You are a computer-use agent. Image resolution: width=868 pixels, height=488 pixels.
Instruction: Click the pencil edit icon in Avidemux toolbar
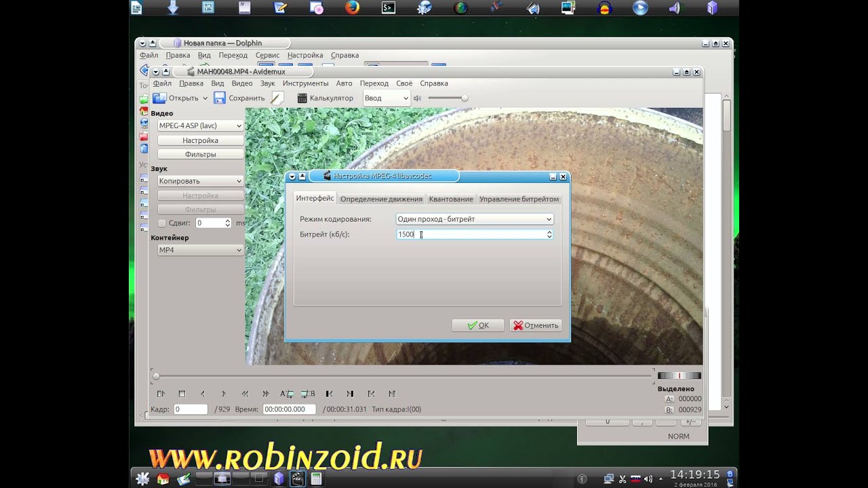(x=277, y=98)
